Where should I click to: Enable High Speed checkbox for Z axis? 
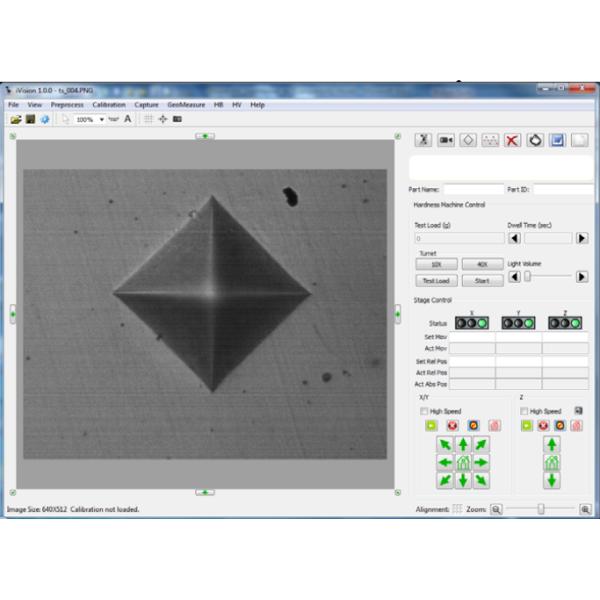click(525, 411)
